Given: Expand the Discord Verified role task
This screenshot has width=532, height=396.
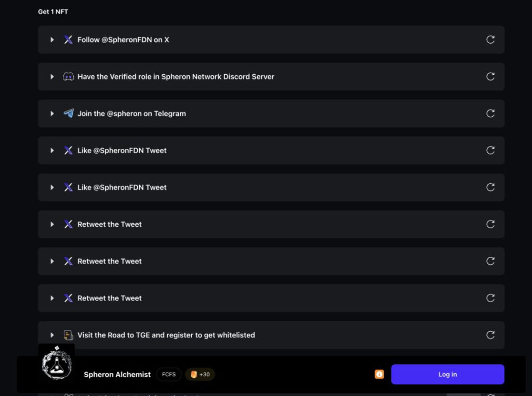Looking at the screenshot, I should [52, 77].
